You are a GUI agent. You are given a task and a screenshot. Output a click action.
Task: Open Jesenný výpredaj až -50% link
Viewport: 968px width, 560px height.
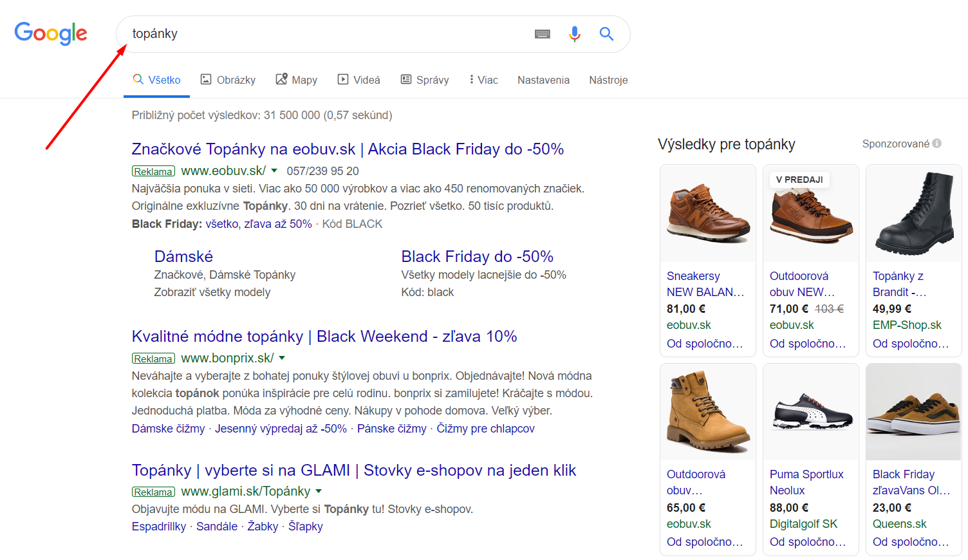coord(281,429)
